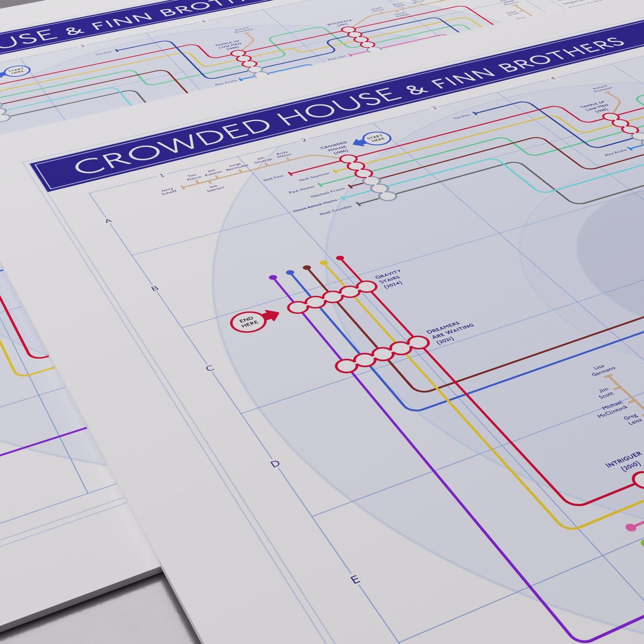644x644 pixels.
Task: Click the 'Nick Seymour' name label
Action: click(314, 176)
